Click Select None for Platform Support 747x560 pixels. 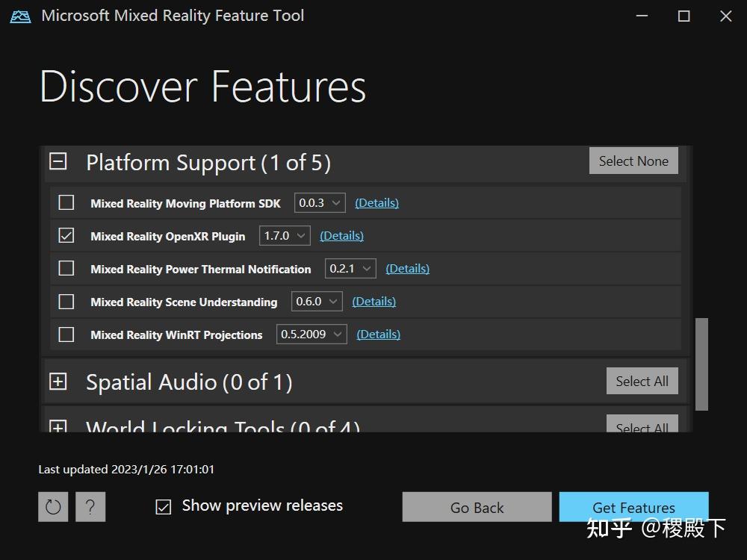pos(633,161)
